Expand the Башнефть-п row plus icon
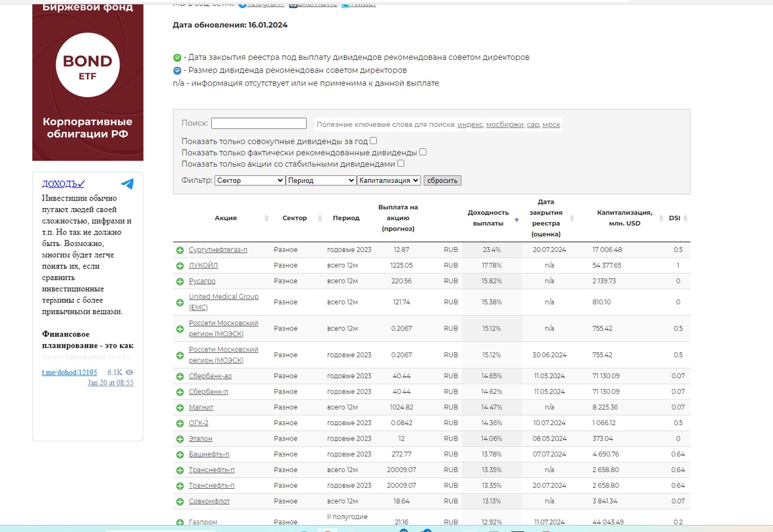 pyautogui.click(x=180, y=455)
